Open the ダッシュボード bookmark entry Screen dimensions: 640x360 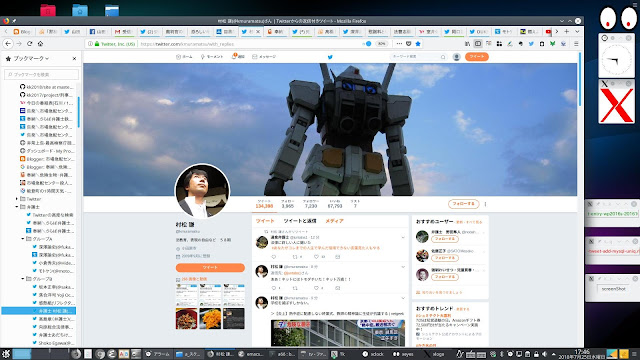point(47,151)
